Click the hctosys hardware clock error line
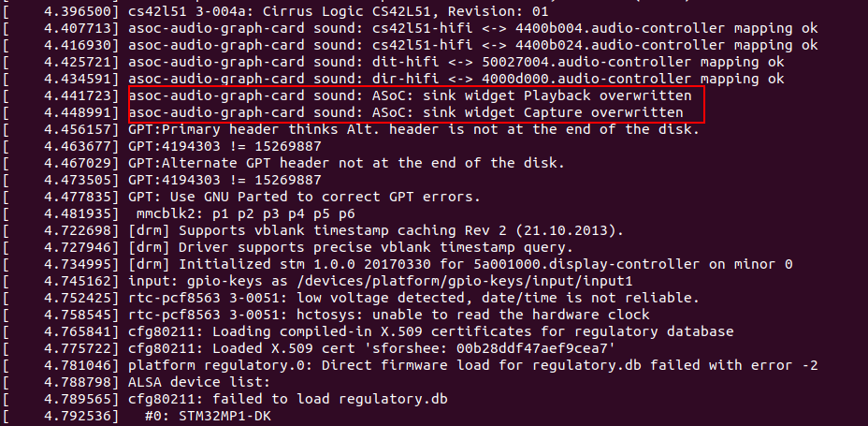Viewport: 868px width, 426px height. click(x=388, y=315)
